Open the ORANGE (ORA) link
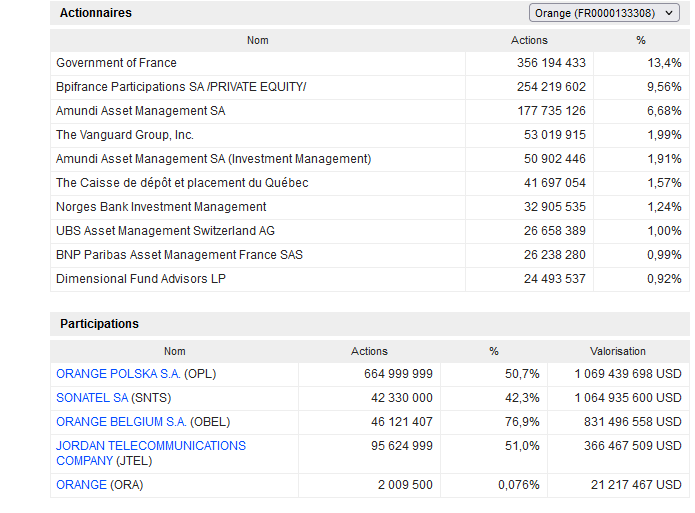695x513 pixels. 81,485
